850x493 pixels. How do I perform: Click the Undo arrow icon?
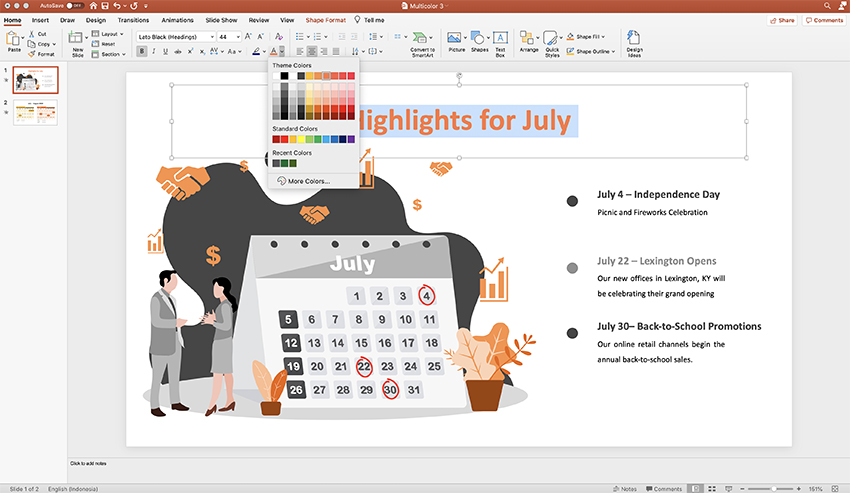pos(117,5)
